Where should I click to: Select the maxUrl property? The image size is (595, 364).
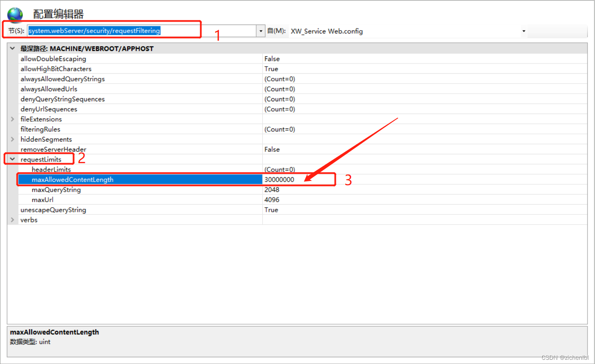click(42, 200)
